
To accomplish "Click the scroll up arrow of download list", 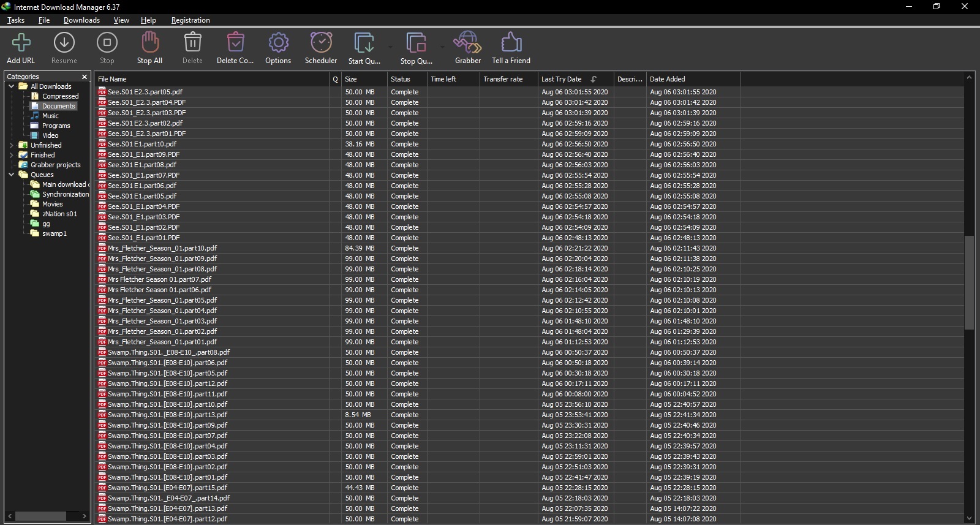I will coord(969,78).
